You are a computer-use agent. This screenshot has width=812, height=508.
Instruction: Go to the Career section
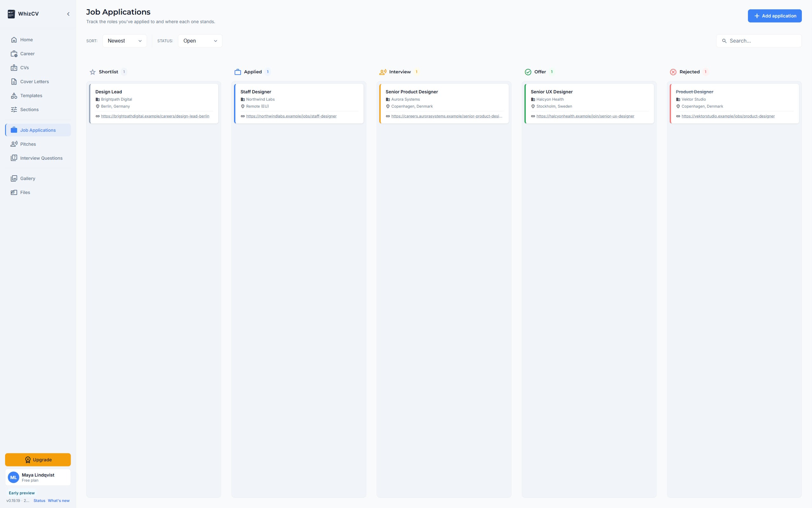pyautogui.click(x=38, y=54)
